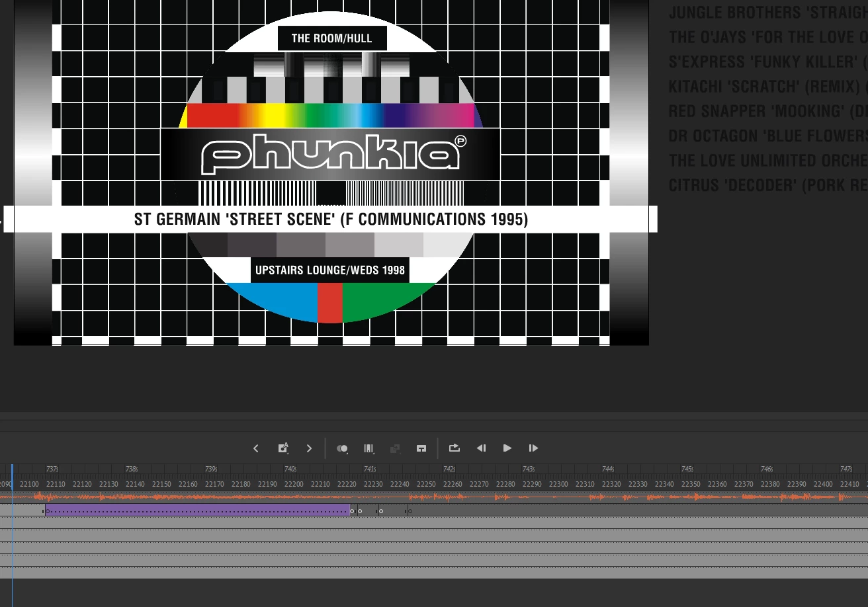Viewport: 868px width, 607px height.
Task: Select the 'THE ROOM/HULL' text on stage
Action: coord(332,38)
